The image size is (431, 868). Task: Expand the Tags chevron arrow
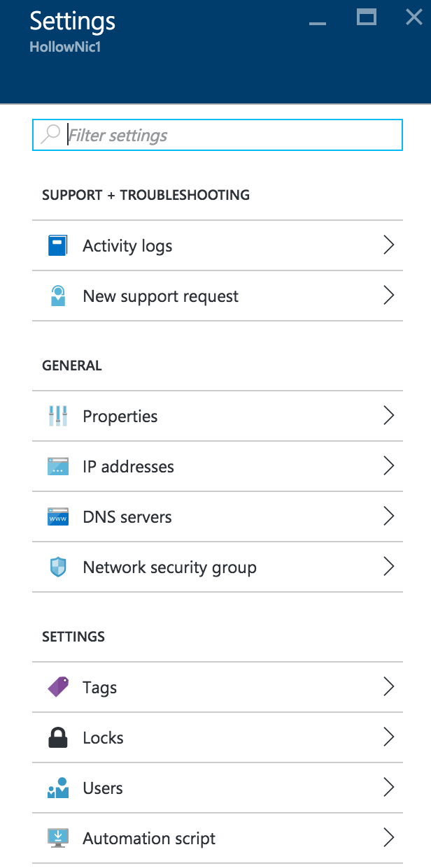(x=389, y=687)
